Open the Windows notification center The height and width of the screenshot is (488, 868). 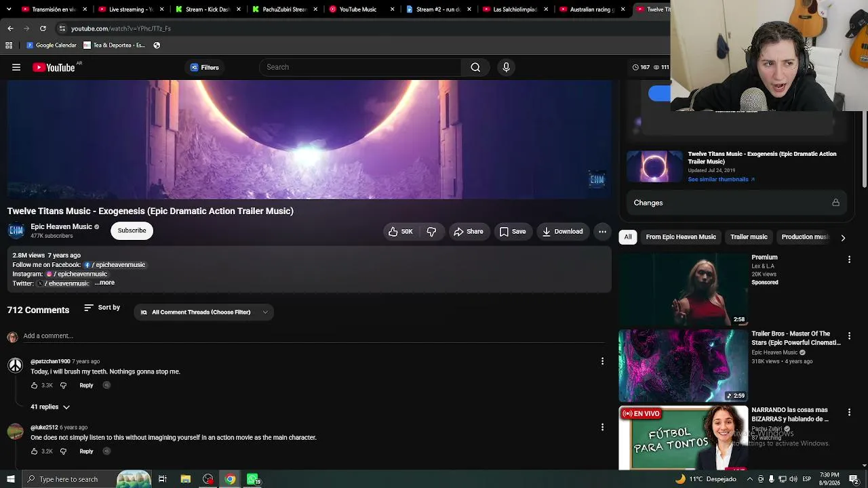854,479
